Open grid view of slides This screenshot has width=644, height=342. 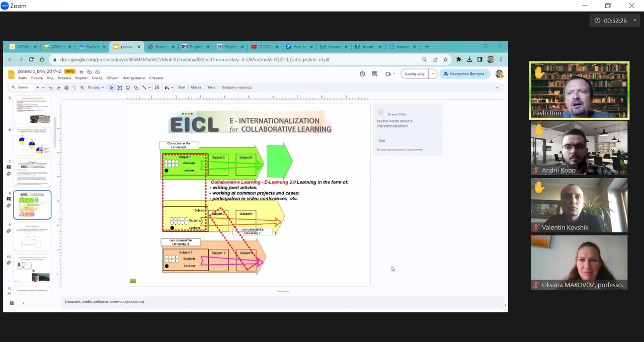pyautogui.click(x=12, y=303)
